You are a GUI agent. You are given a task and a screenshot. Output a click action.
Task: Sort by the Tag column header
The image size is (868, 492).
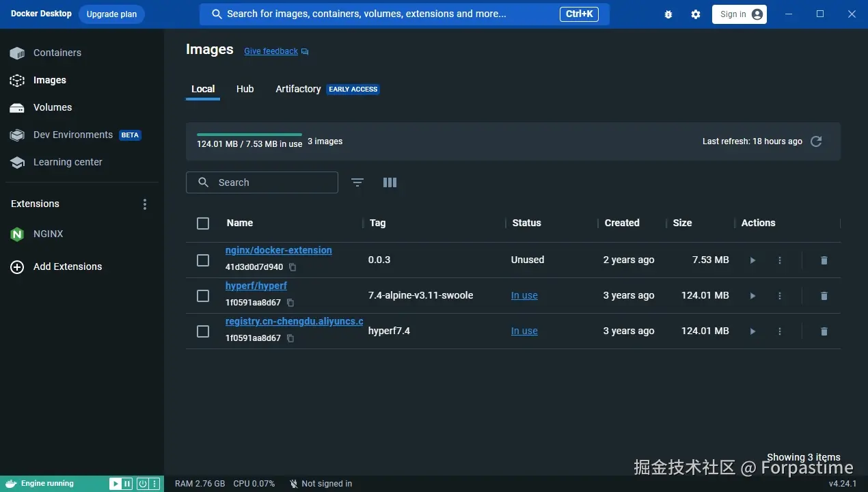coord(378,223)
